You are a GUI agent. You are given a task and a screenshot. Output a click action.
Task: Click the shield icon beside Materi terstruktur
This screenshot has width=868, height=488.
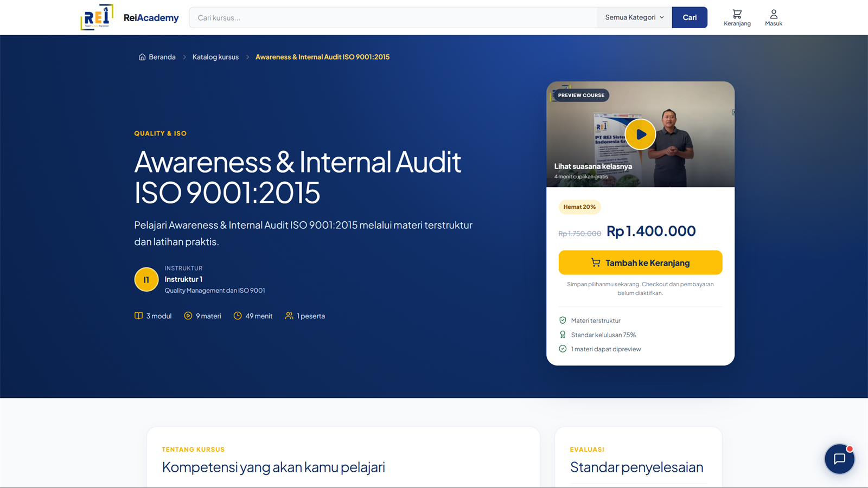click(563, 320)
